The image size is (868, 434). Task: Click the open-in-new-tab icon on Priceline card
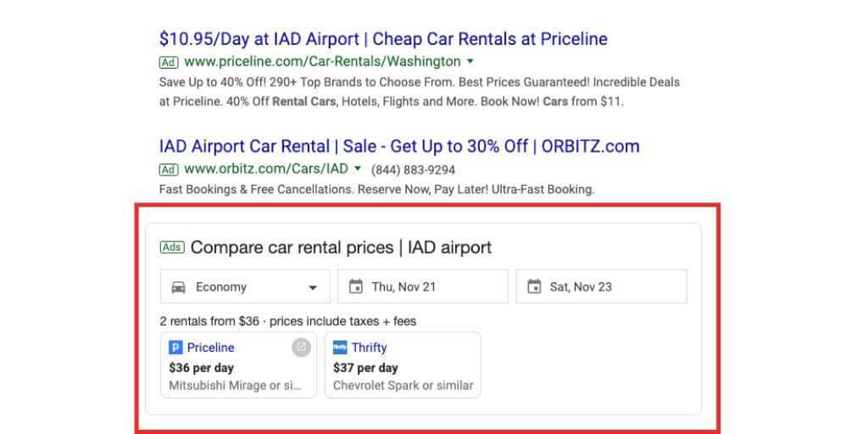301,347
